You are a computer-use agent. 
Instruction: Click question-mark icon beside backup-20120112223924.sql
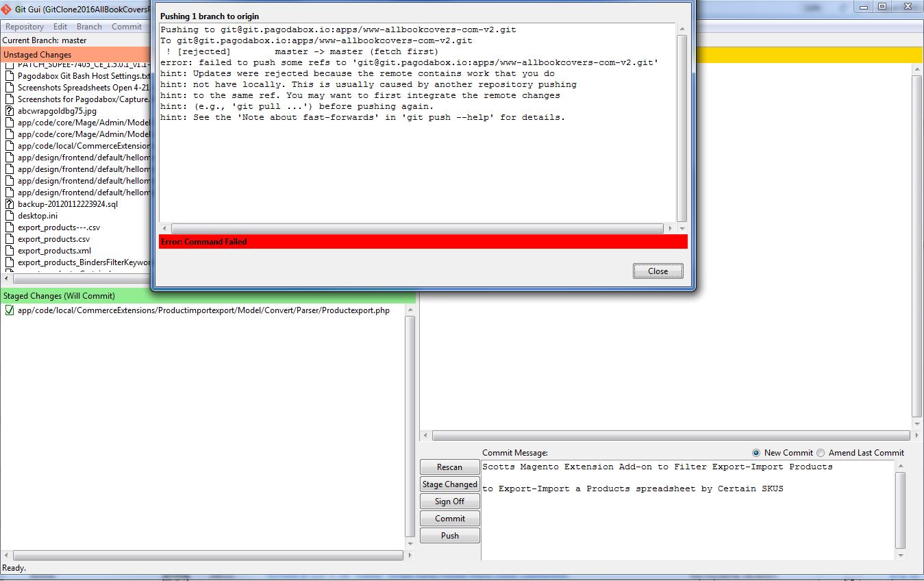point(10,204)
